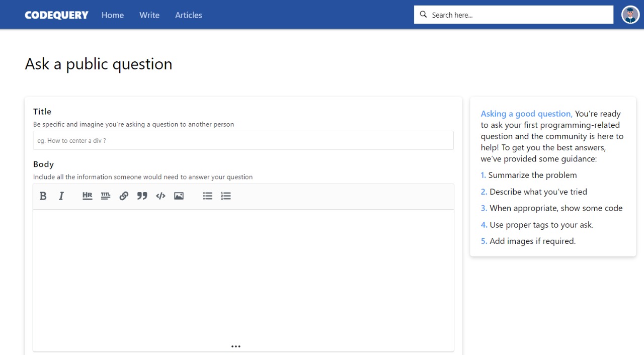Click the CODEQUERY logo
This screenshot has width=644, height=355.
[56, 15]
